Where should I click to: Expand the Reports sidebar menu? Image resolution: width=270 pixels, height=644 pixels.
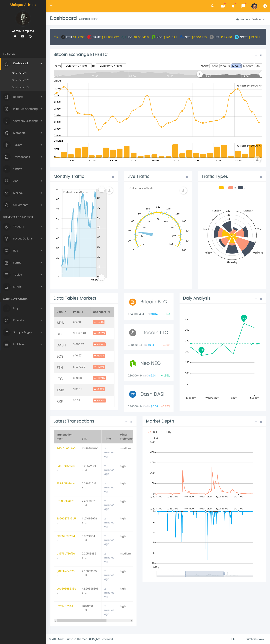coord(23,97)
